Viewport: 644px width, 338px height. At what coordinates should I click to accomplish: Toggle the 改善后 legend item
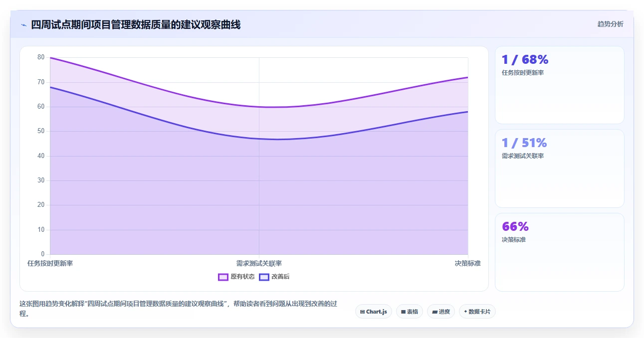[274, 277]
